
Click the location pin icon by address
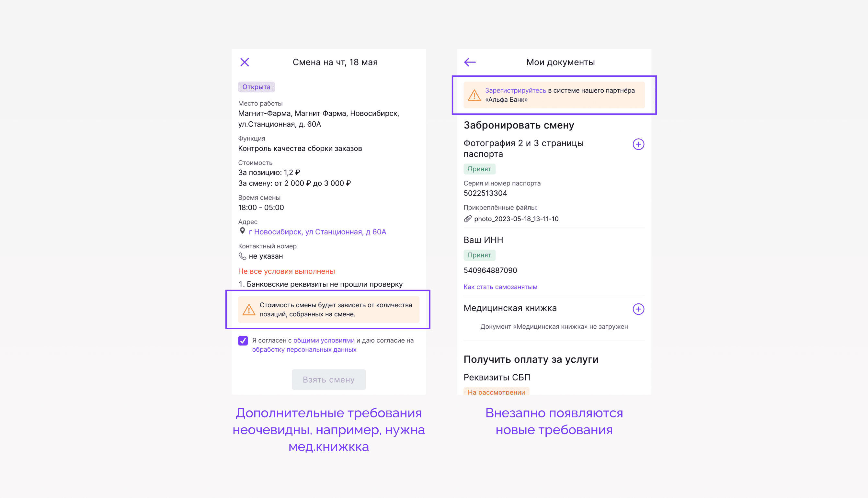click(x=242, y=231)
